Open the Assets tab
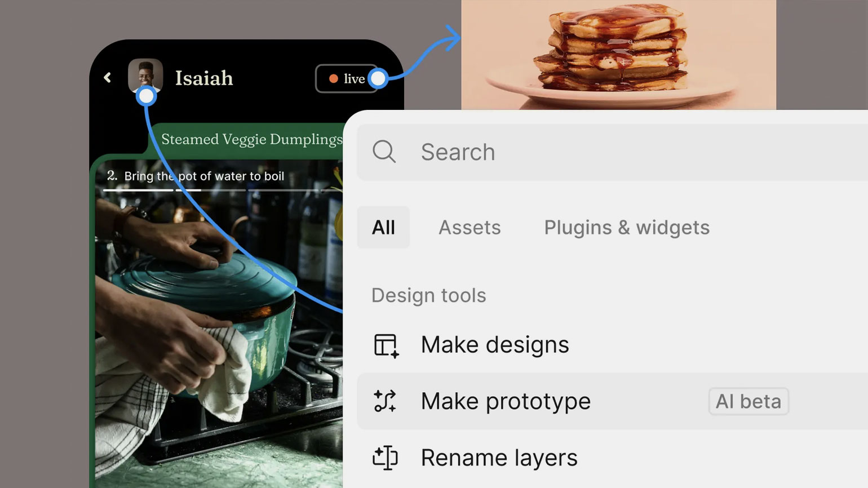868x488 pixels. tap(470, 228)
